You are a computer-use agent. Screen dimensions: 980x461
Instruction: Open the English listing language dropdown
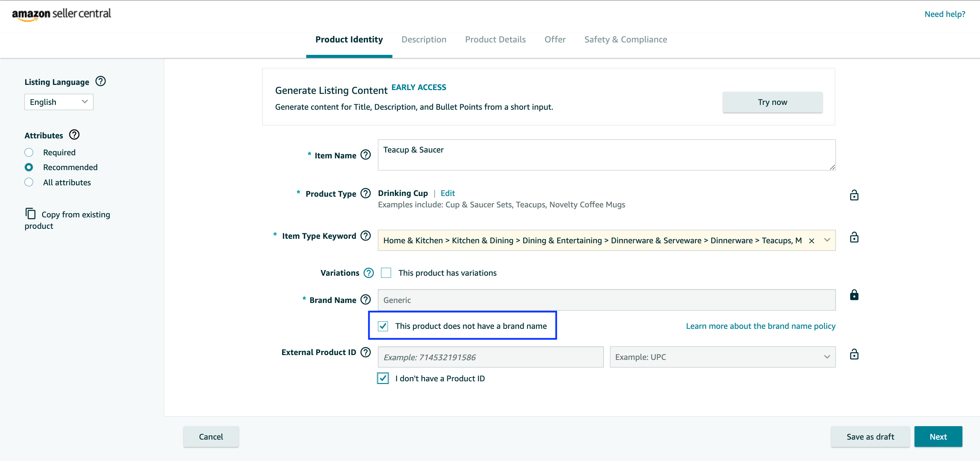(59, 102)
